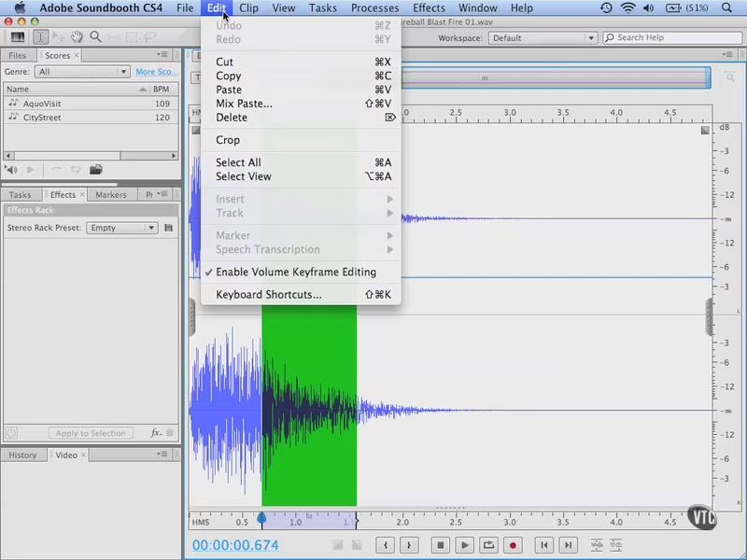This screenshot has height=560, width=747.
Task: Set the selection out point button
Action: click(x=409, y=545)
